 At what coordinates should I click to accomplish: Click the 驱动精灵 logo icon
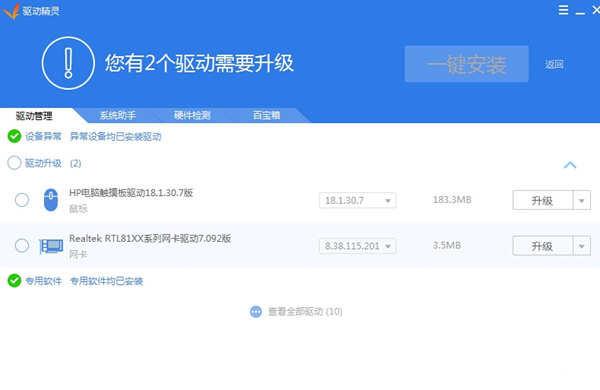[11, 11]
